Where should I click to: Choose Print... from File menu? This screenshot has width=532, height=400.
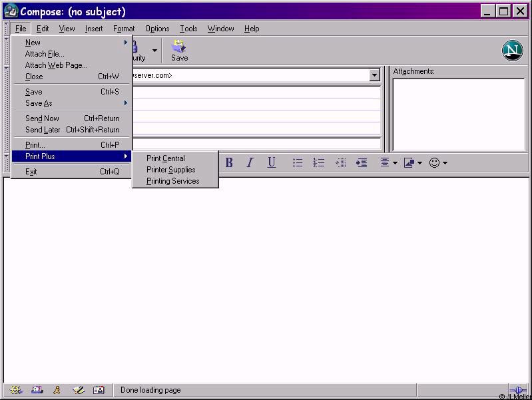[71, 145]
